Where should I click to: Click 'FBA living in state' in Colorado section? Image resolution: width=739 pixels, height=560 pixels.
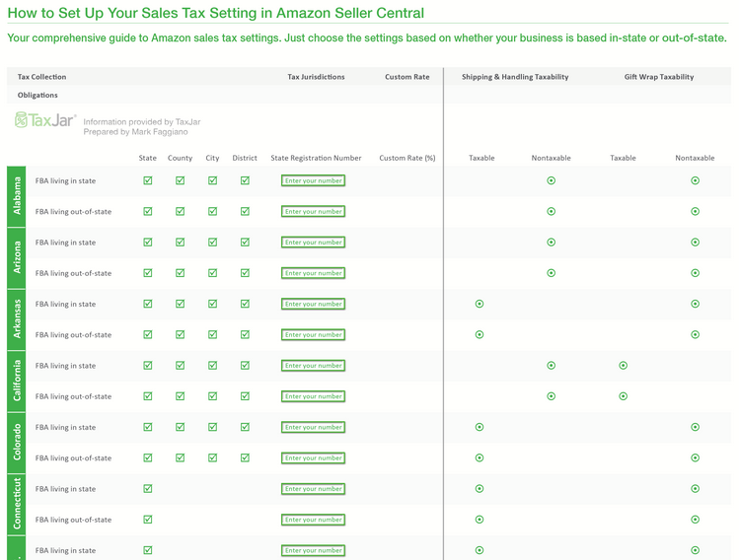pyautogui.click(x=65, y=427)
